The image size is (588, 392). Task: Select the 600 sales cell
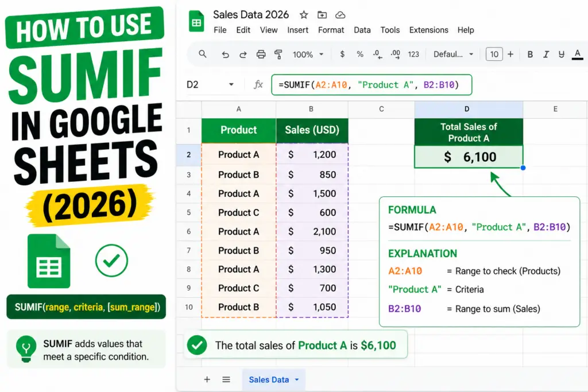[312, 212]
